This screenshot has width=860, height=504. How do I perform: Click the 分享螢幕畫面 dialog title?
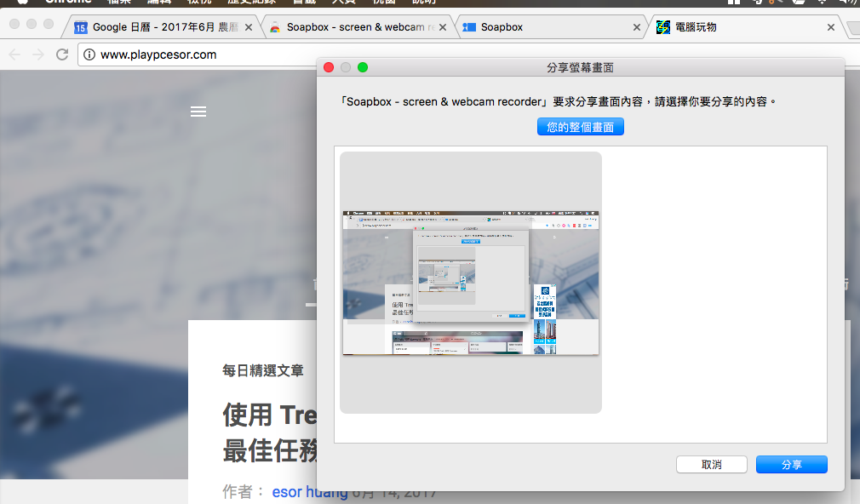tap(580, 67)
